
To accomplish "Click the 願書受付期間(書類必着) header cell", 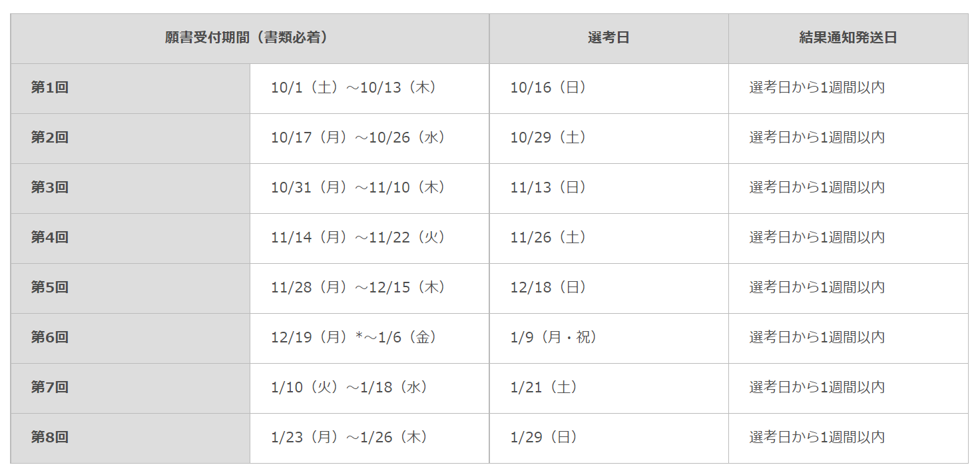I will pyautogui.click(x=250, y=39).
